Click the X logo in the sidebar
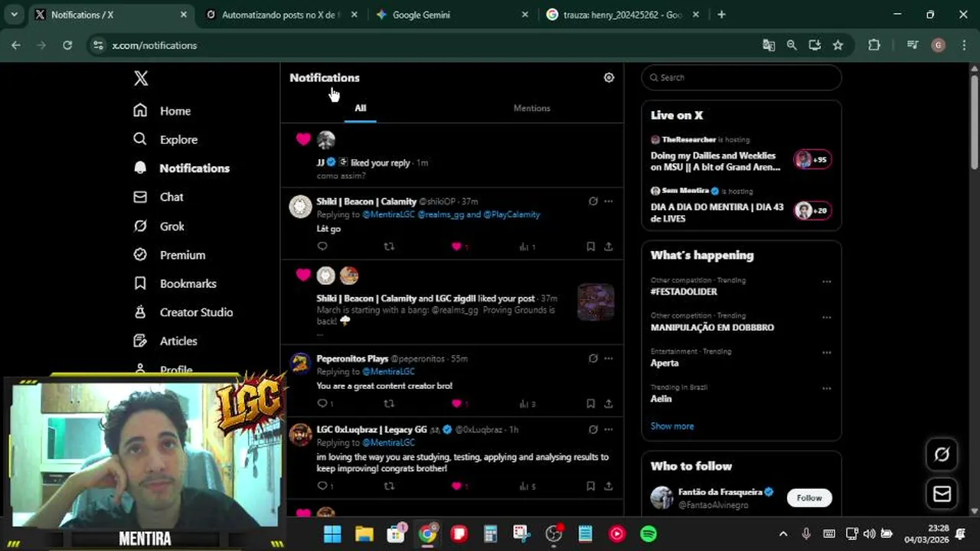Viewport: 980px width, 551px height. (x=141, y=78)
